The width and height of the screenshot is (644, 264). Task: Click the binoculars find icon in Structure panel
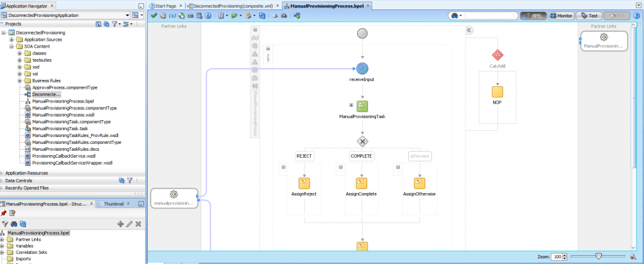(x=14, y=224)
